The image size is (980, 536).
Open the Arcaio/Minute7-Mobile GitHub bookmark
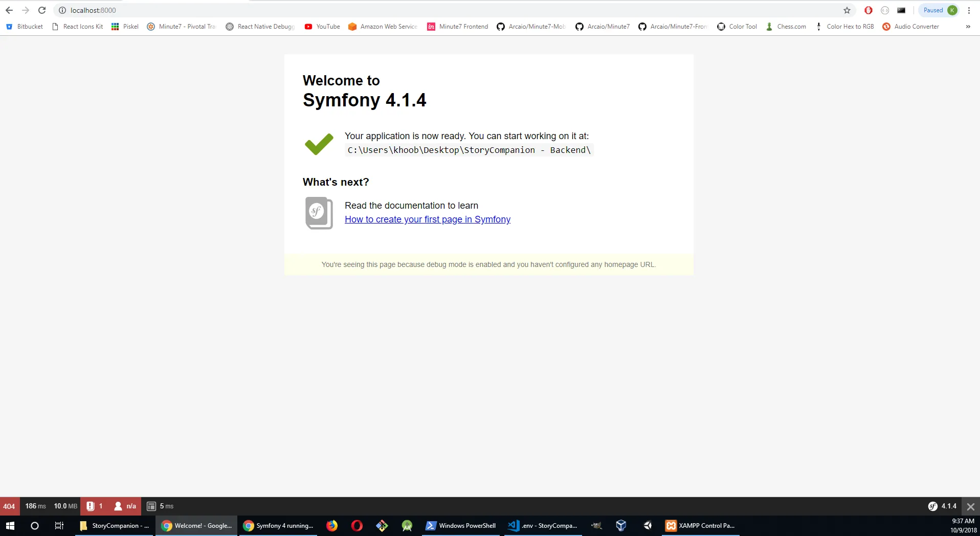pyautogui.click(x=531, y=27)
